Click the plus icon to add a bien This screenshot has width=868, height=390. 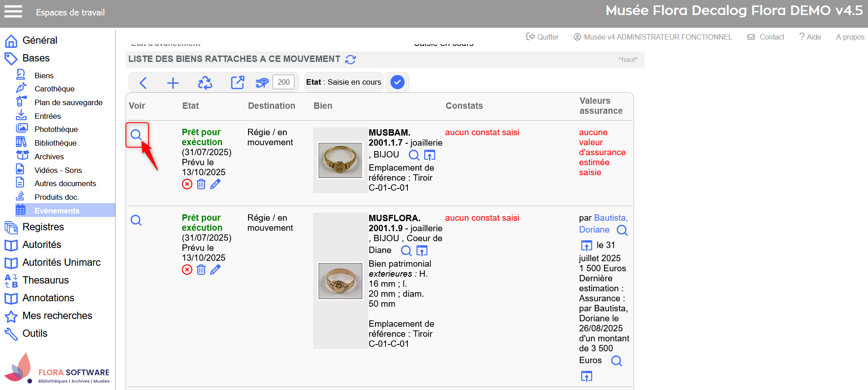point(173,83)
